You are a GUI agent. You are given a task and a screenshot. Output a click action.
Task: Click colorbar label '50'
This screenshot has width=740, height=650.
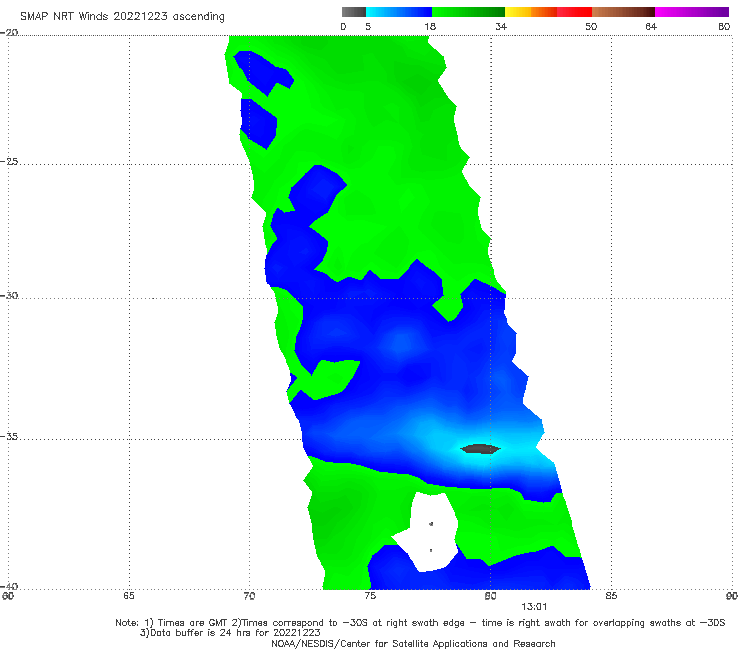point(591,26)
